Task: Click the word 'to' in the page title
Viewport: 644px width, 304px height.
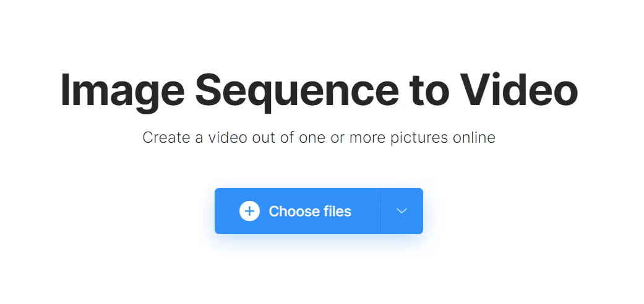Action: [x=429, y=91]
